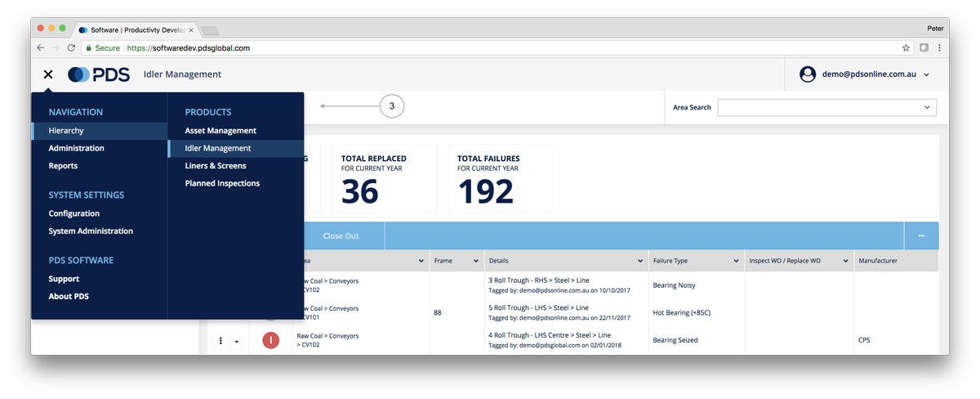Open the Failure Type column filter dropdown
Image resolution: width=980 pixels, height=399 pixels.
coord(737,261)
